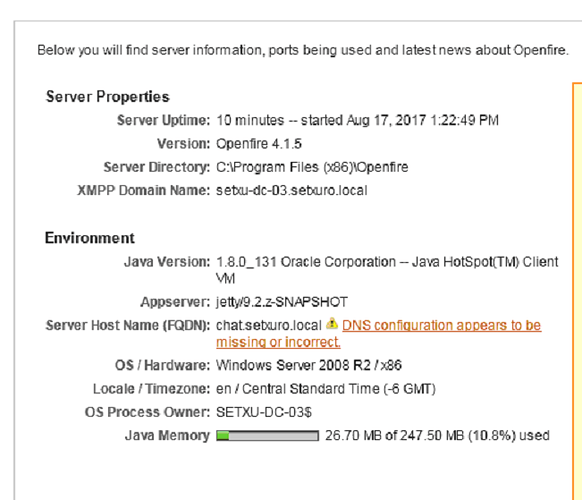Click the 26.70 MB memory used text
The image size is (582, 500).
pyautogui.click(x=437, y=436)
